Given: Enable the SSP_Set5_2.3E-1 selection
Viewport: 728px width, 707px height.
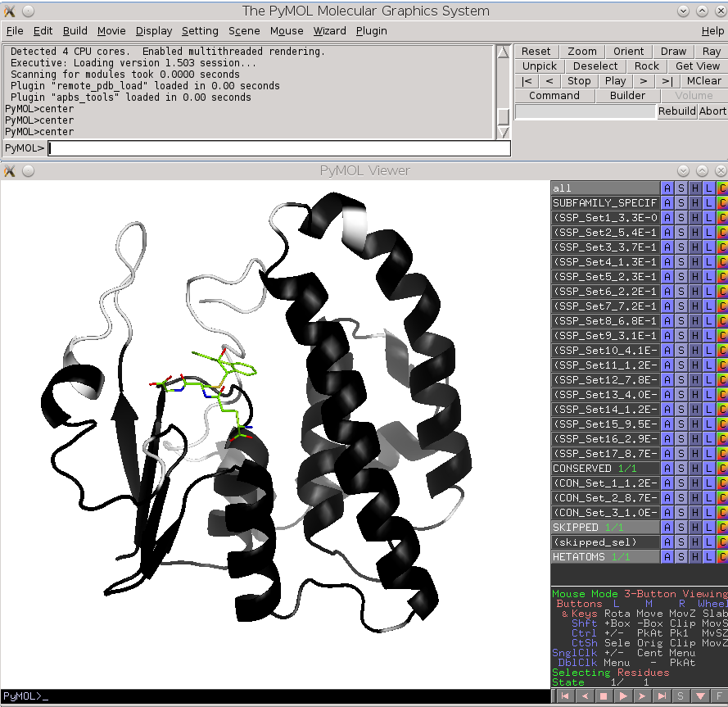Looking at the screenshot, I should (x=605, y=276).
